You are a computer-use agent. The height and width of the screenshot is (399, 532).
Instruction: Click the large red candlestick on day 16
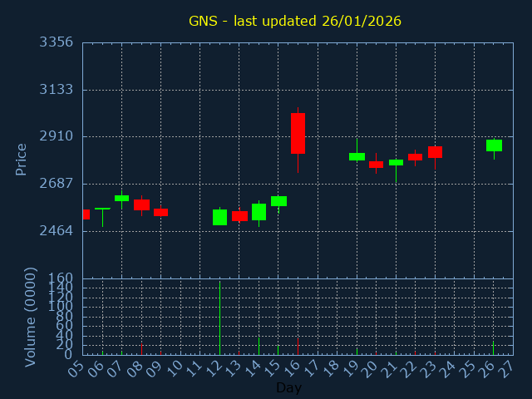click(x=298, y=133)
